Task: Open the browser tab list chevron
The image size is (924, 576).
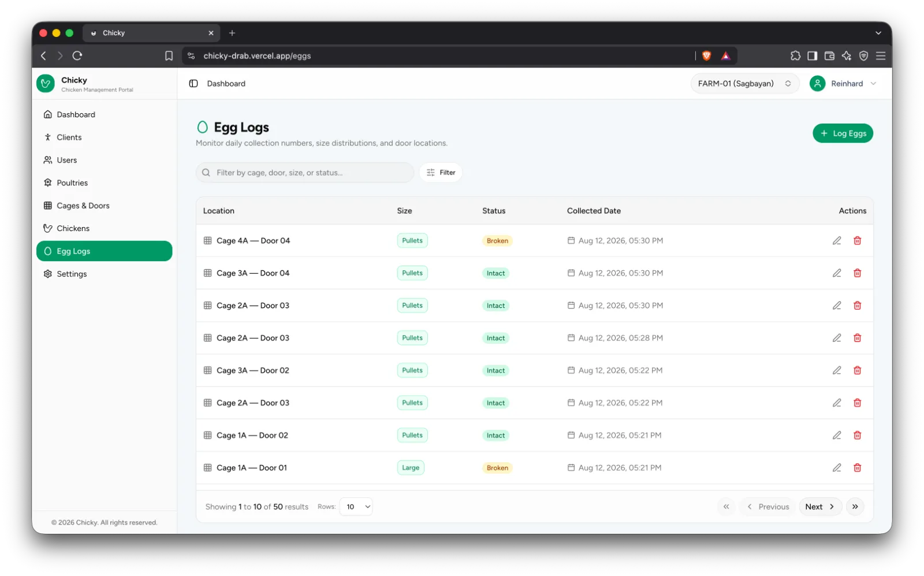Action: pyautogui.click(x=878, y=33)
